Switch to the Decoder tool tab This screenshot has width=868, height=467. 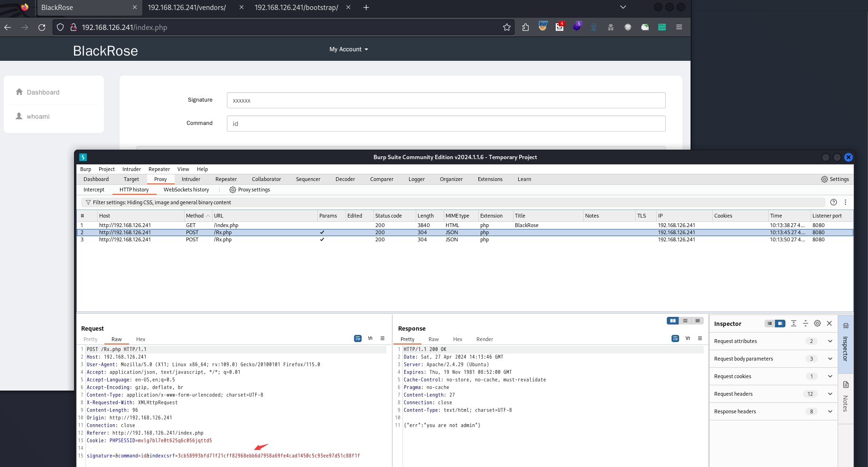pos(345,179)
